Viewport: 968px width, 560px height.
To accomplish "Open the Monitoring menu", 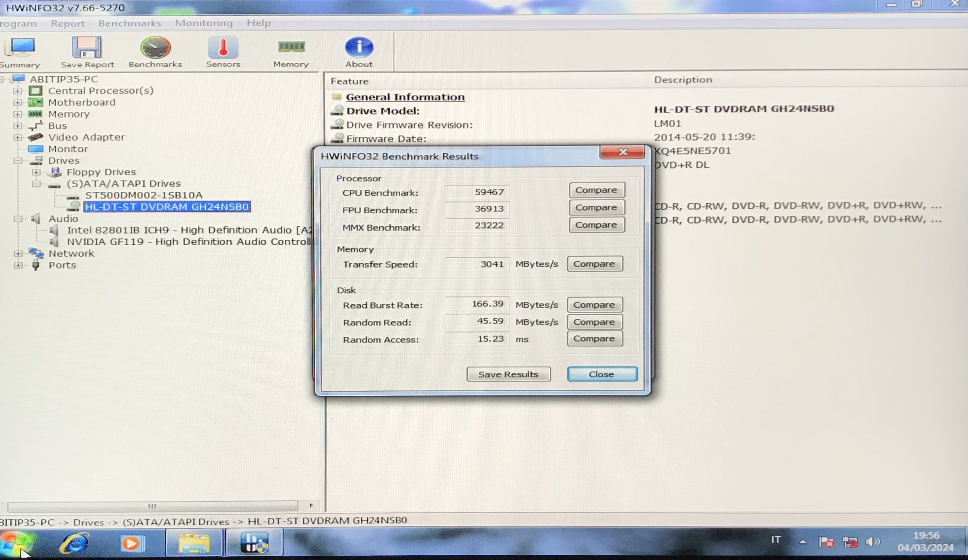I will [x=203, y=23].
